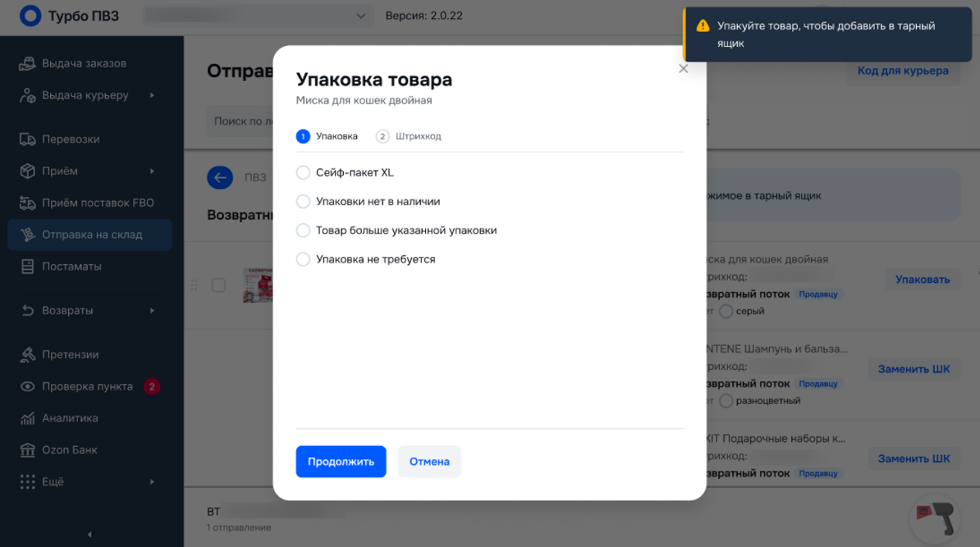This screenshot has width=980, height=547.
Task: Click the Аналитика chart icon
Action: coord(27,418)
